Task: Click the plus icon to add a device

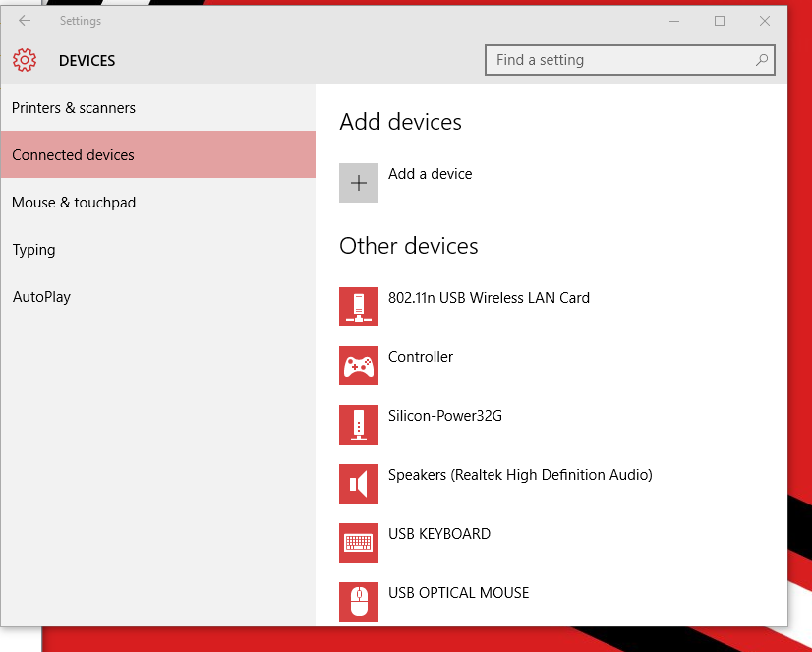Action: click(x=359, y=183)
